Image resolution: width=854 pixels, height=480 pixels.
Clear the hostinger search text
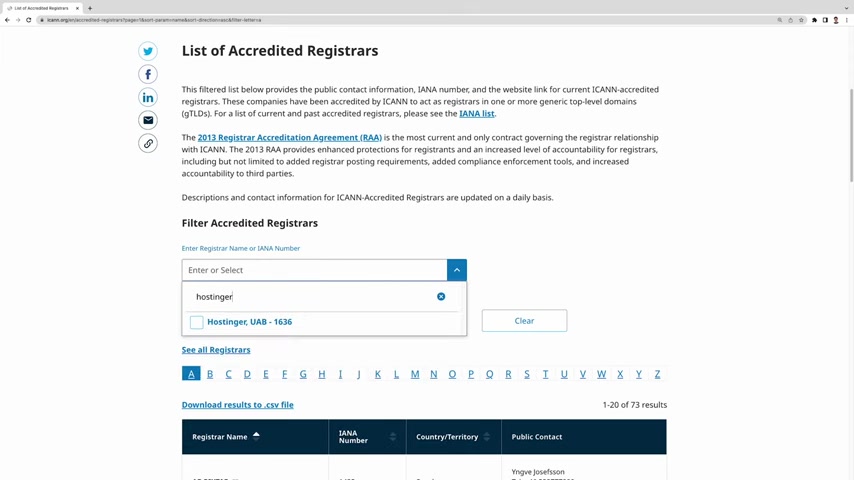point(441,296)
